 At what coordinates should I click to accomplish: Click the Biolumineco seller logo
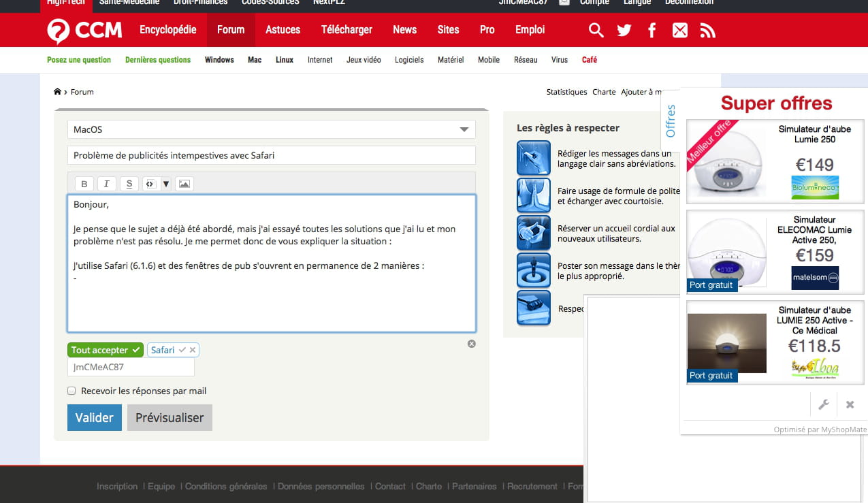tap(815, 187)
